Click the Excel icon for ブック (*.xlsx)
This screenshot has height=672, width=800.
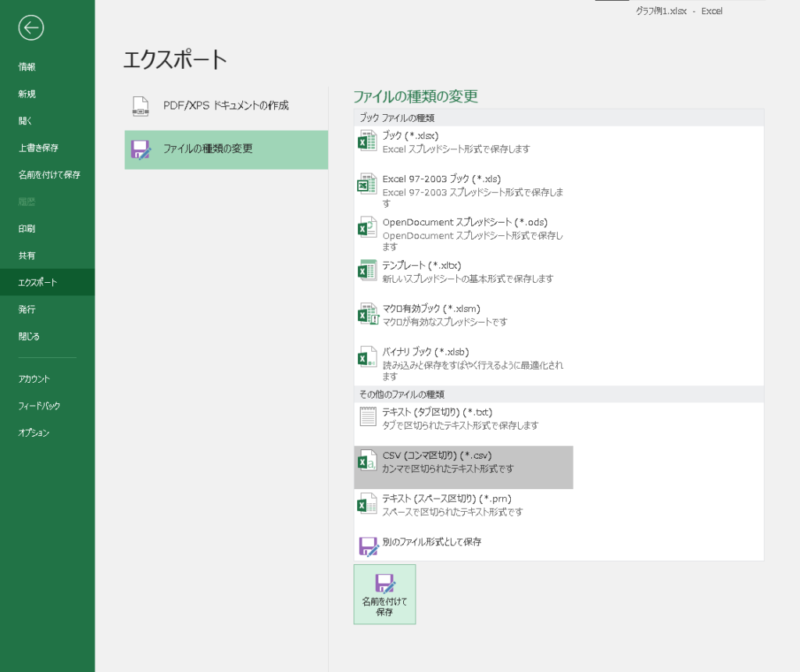coord(367,141)
